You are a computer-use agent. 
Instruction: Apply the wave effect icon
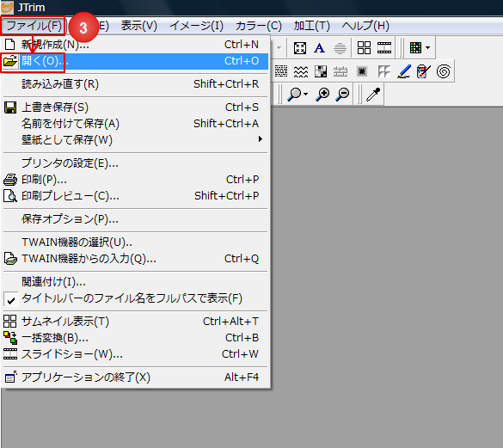(x=301, y=71)
